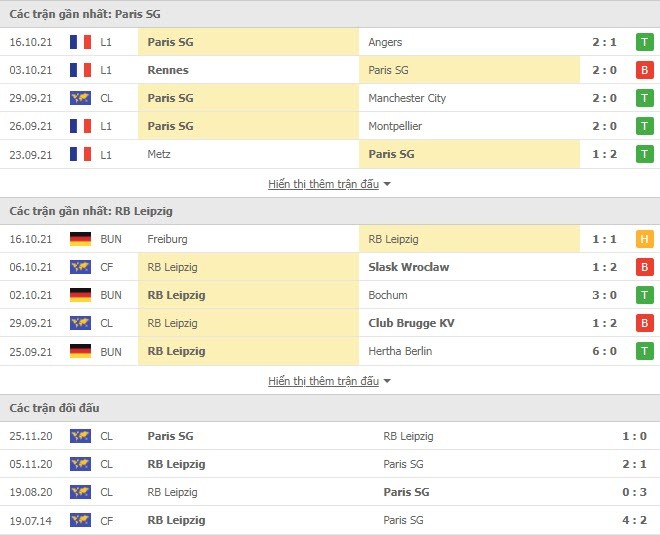This screenshot has height=535, width=660.
Task: Click the green T badge on Metz row
Action: 644,154
